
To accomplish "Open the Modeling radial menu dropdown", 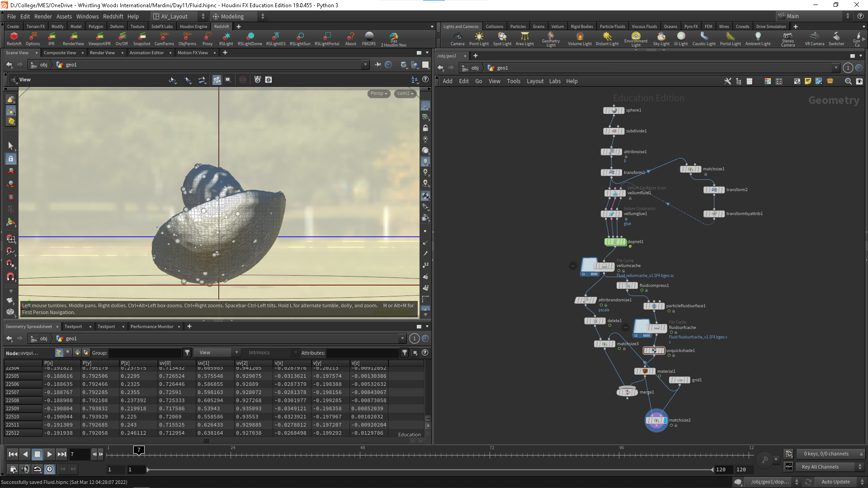I will coord(238,16).
